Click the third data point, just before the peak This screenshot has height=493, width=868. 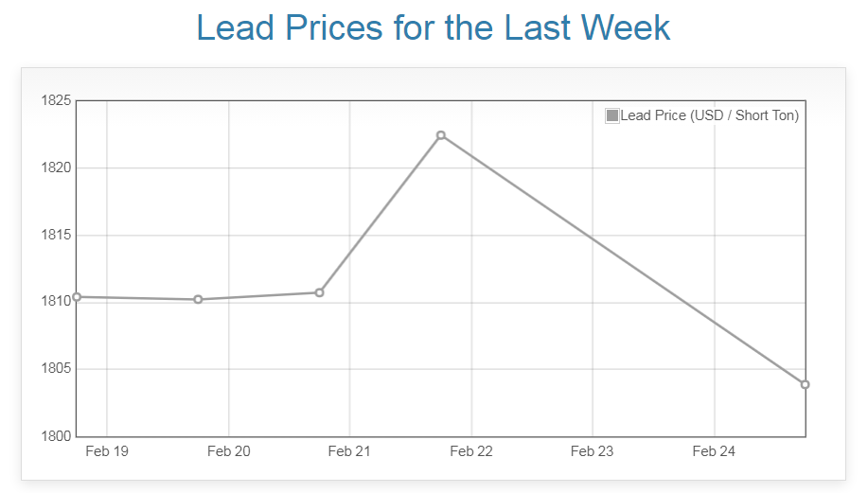[320, 292]
